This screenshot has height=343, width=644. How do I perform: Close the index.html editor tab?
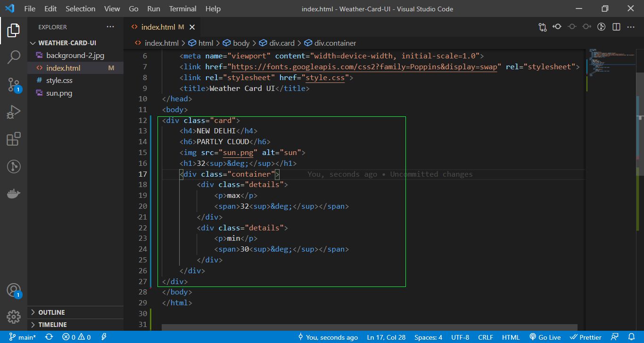(192, 27)
